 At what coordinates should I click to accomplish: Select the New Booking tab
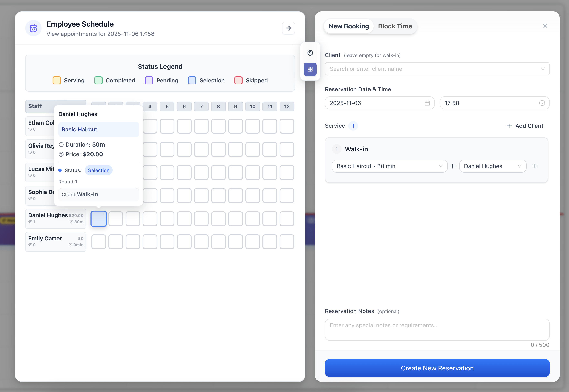point(348,26)
